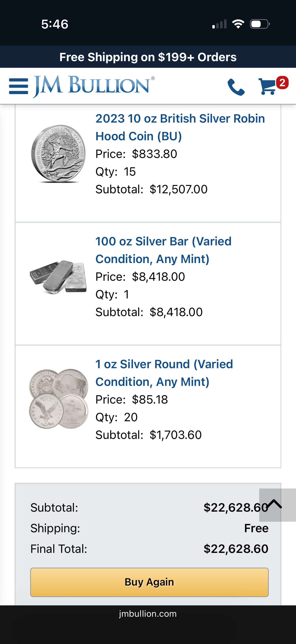This screenshot has width=296, height=644.
Task: Open 1 oz Silver Round product link
Action: coord(164,373)
